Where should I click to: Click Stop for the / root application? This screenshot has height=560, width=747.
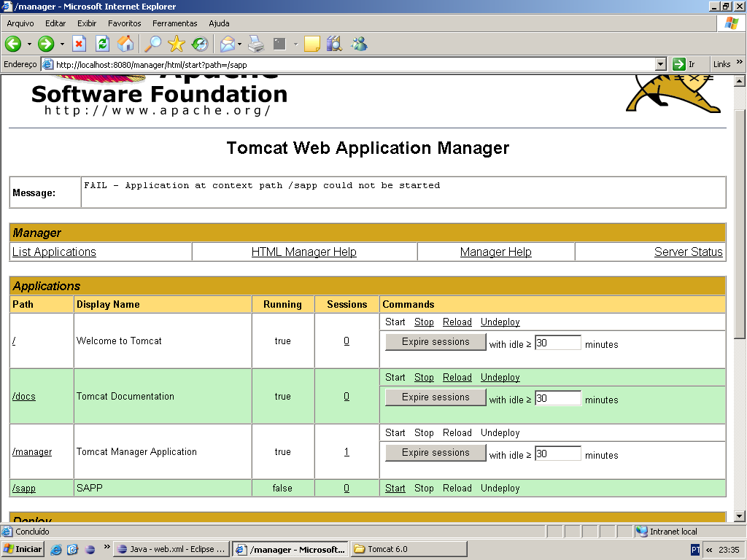(x=424, y=322)
